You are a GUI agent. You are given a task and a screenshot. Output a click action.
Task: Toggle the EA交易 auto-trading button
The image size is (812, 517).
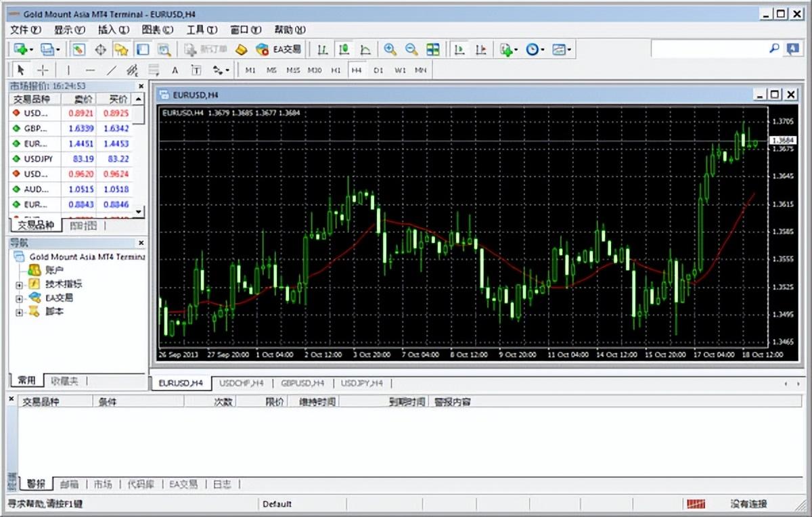(278, 49)
